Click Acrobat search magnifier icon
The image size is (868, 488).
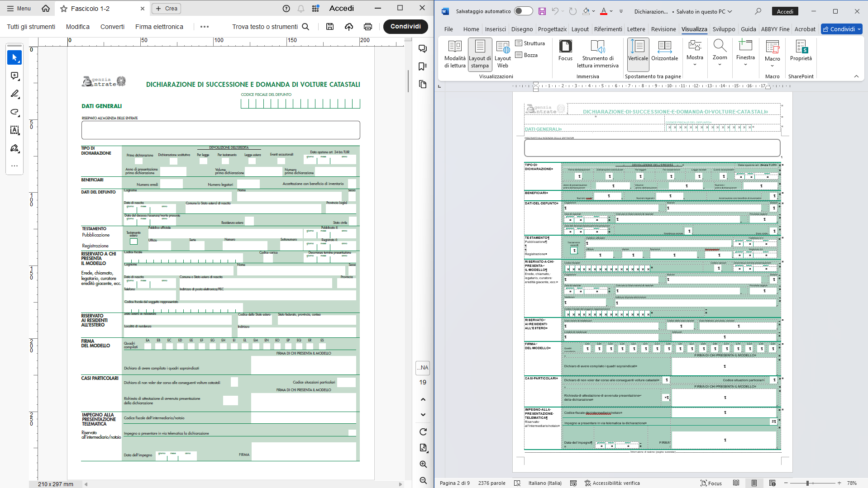tap(305, 27)
